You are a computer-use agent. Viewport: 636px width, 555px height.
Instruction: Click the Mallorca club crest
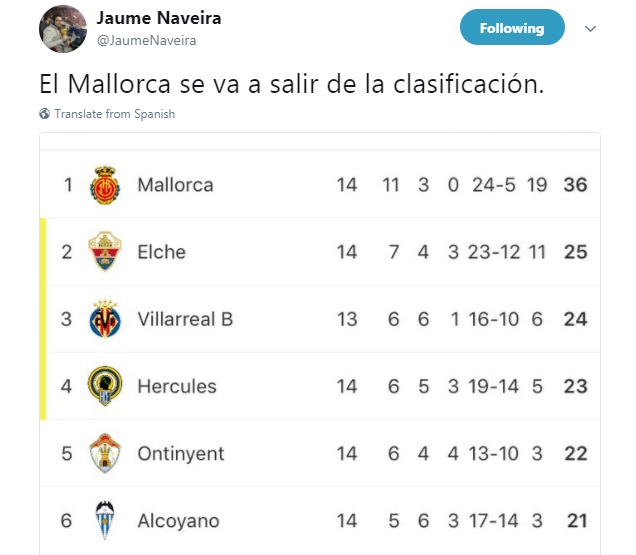tap(105, 185)
